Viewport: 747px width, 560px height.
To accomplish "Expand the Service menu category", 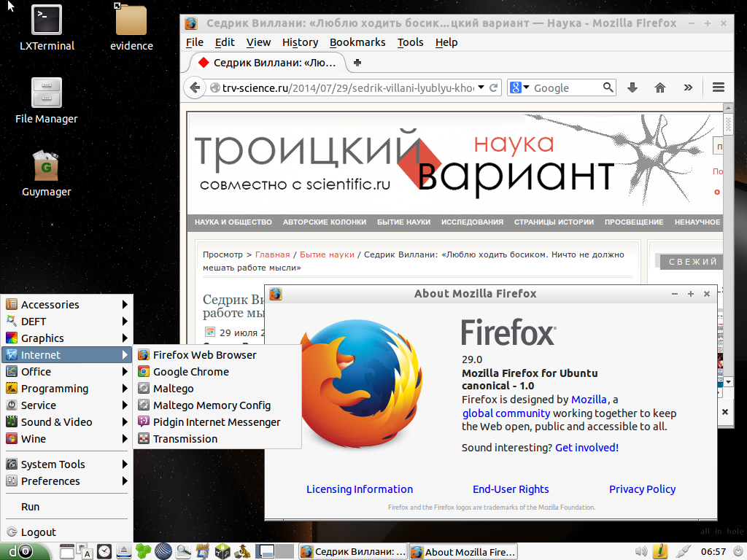I will 66,405.
